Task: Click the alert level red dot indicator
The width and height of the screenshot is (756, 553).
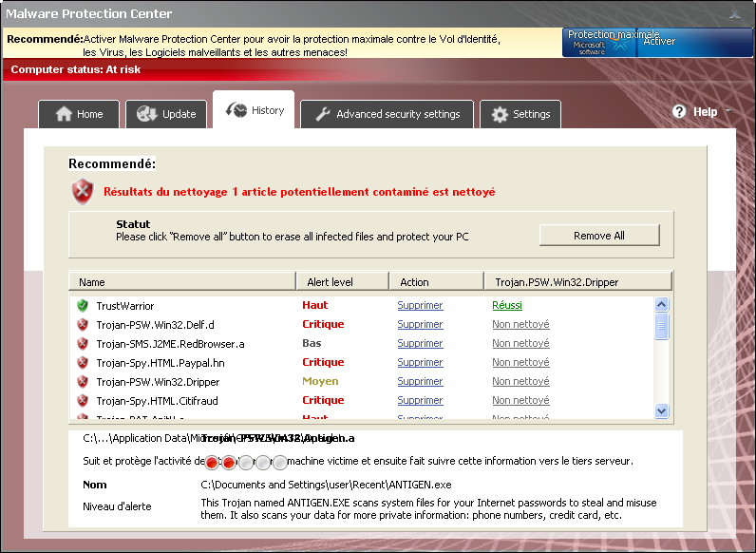Action: tap(212, 463)
